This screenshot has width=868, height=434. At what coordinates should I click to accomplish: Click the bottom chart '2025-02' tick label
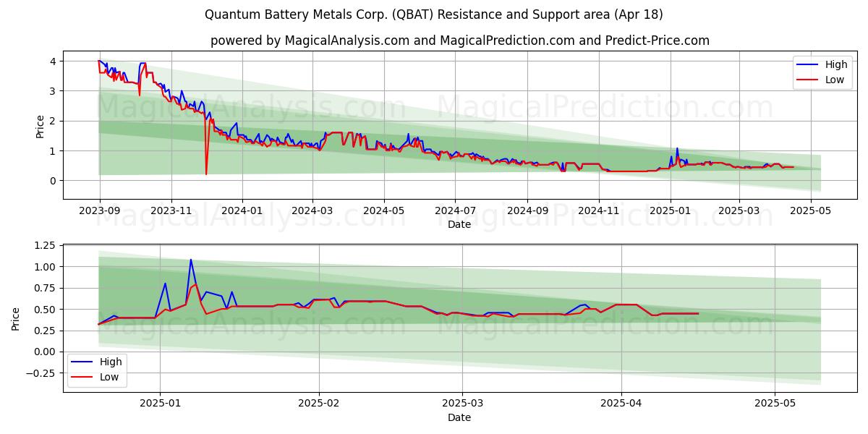pyautogui.click(x=319, y=403)
